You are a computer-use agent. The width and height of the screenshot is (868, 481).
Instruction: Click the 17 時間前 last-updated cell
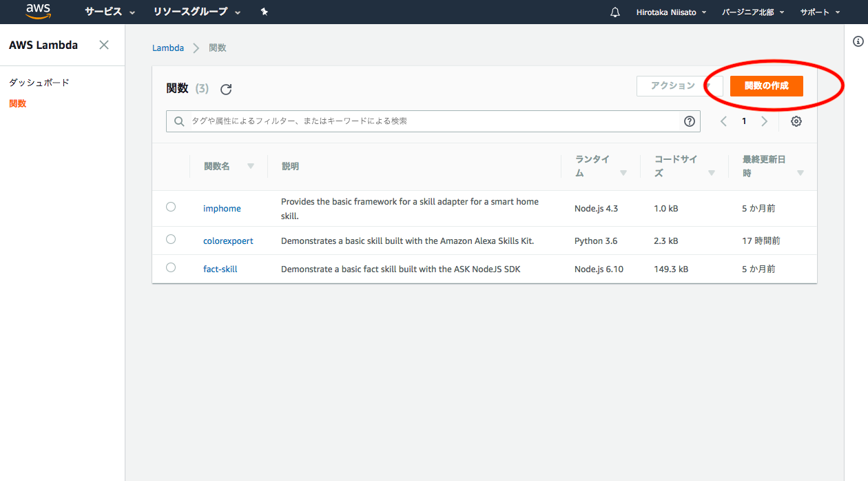[x=761, y=240]
